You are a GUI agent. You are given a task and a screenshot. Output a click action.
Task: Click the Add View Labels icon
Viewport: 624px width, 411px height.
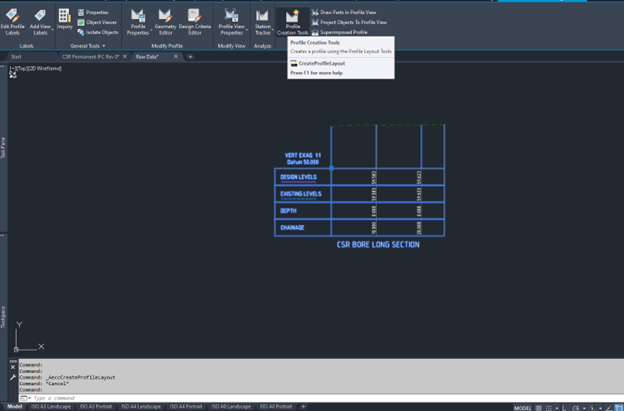click(40, 20)
